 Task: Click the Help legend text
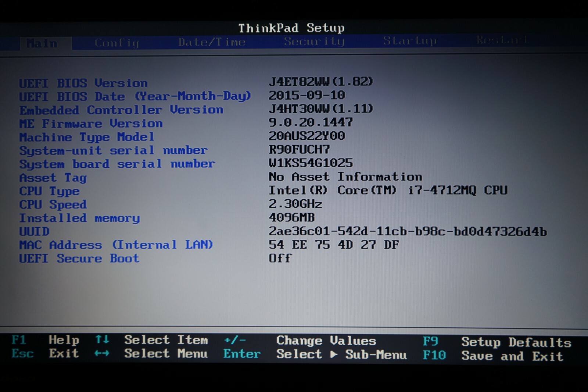coord(64,340)
